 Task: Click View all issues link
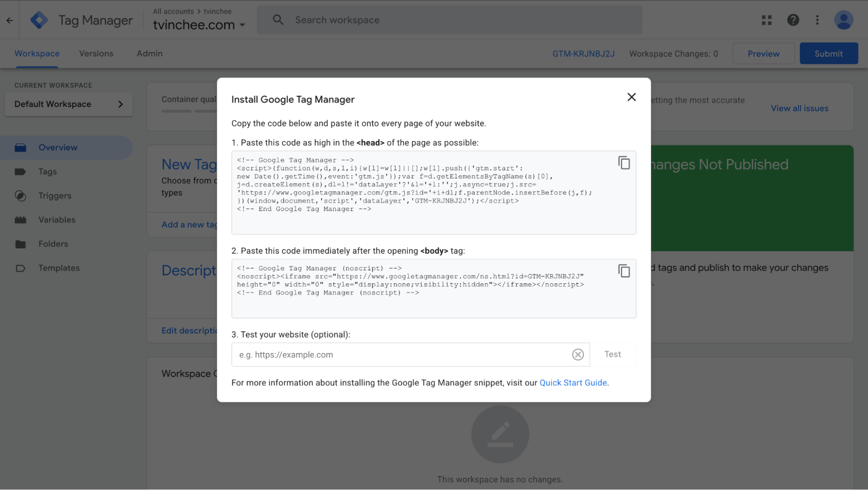pos(799,109)
